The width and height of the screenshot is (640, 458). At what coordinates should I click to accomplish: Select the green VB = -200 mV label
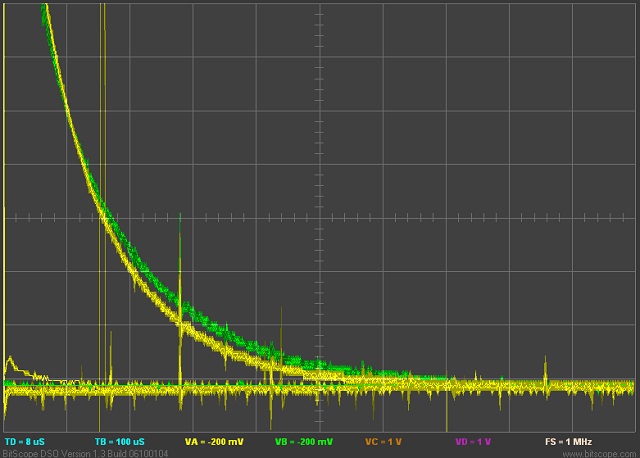[303, 441]
